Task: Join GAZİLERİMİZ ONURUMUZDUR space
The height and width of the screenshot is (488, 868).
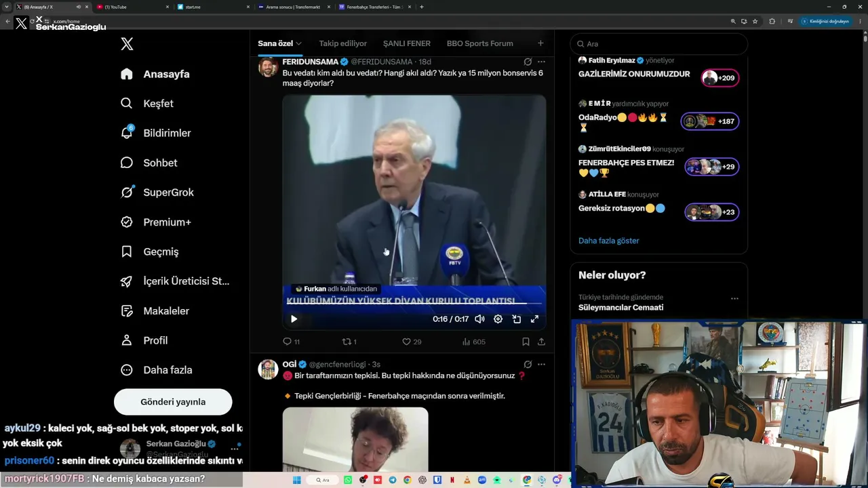Action: 720,78
